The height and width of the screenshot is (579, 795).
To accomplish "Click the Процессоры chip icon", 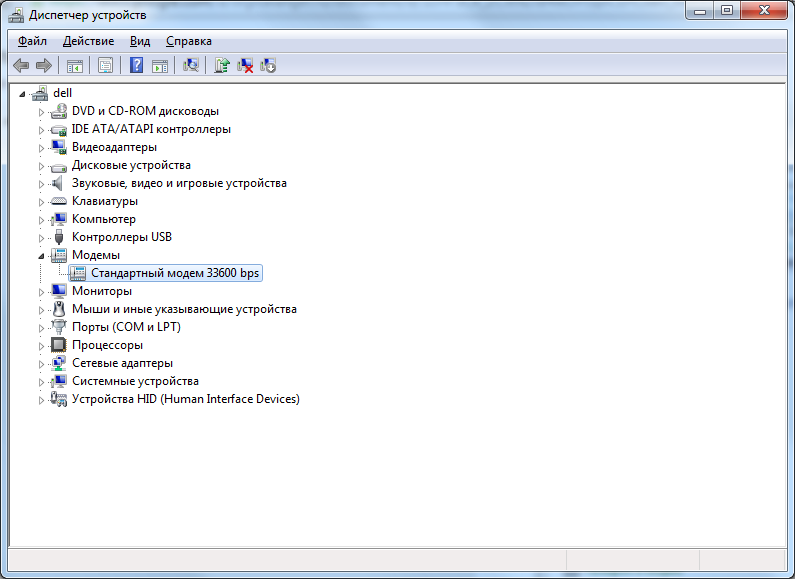I will (x=59, y=345).
